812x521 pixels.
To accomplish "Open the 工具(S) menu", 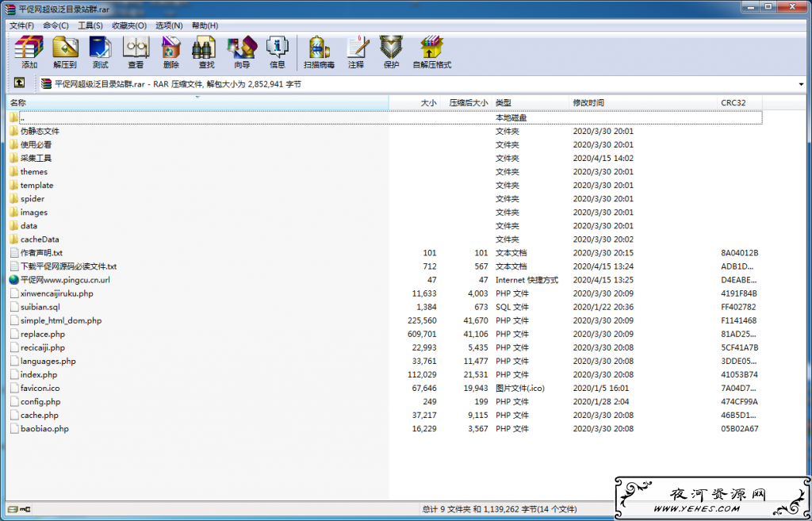I will click(x=90, y=25).
